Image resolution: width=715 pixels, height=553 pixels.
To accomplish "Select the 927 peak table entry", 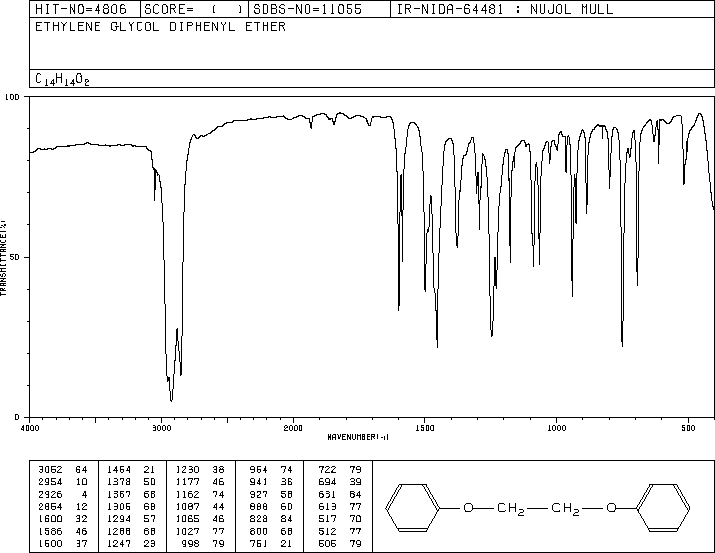I will (271, 494).
